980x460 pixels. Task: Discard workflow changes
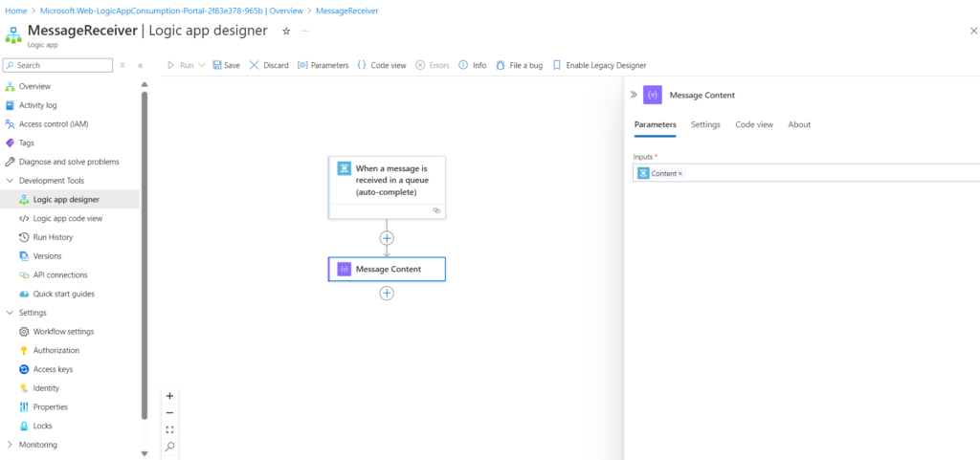tap(269, 65)
